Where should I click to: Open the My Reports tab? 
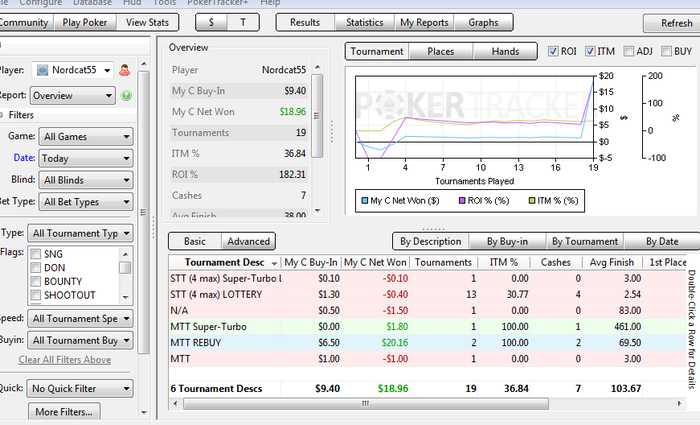coord(424,22)
